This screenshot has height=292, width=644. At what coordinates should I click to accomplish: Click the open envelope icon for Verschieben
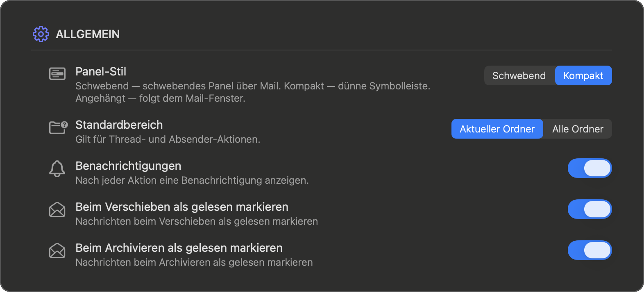(57, 210)
